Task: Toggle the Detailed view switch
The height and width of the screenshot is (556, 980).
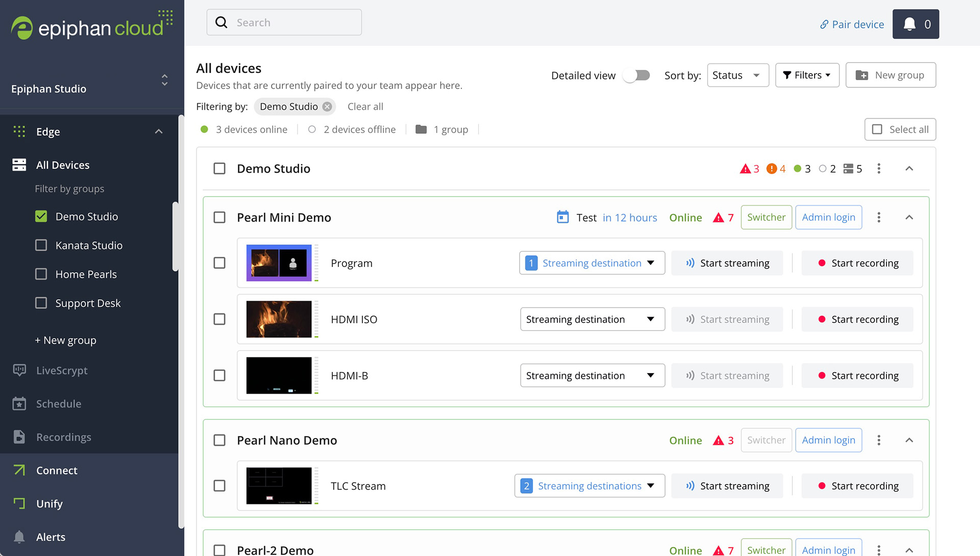Action: click(x=637, y=76)
